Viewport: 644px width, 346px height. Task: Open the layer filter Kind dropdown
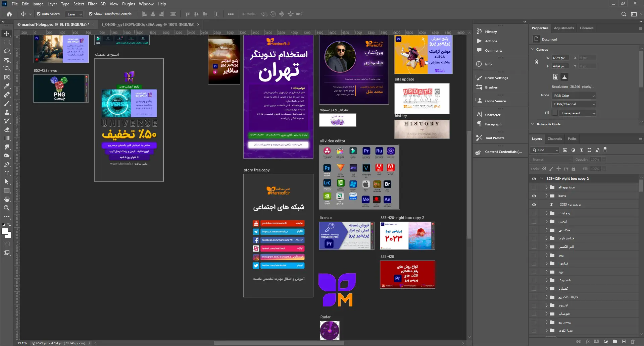coord(545,150)
